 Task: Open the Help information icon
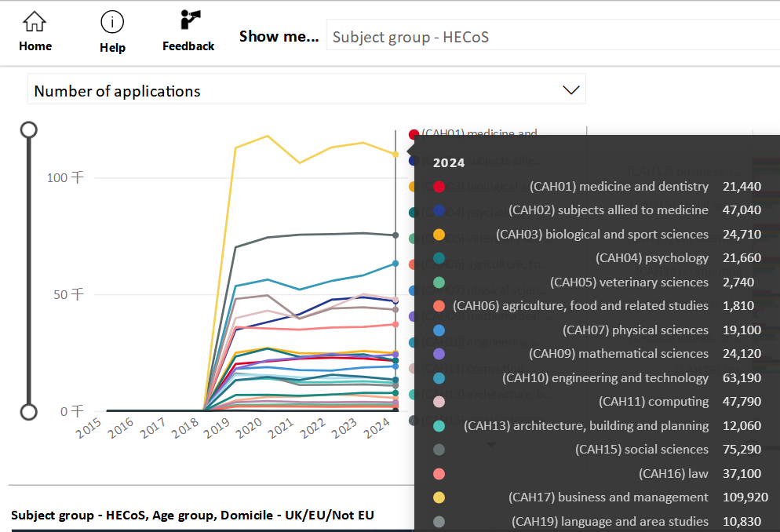pyautogui.click(x=112, y=22)
